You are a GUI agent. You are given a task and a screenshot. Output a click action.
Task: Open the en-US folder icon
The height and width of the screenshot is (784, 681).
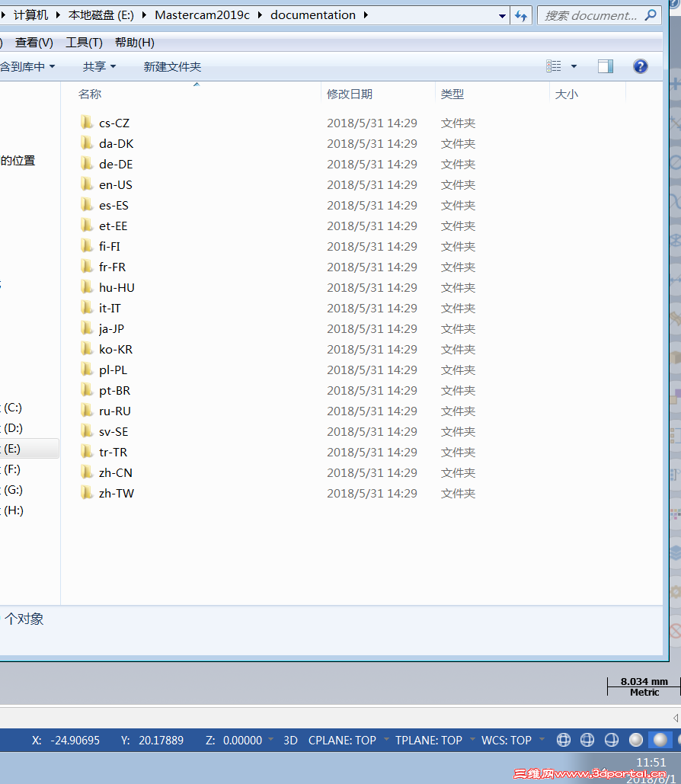click(x=87, y=184)
